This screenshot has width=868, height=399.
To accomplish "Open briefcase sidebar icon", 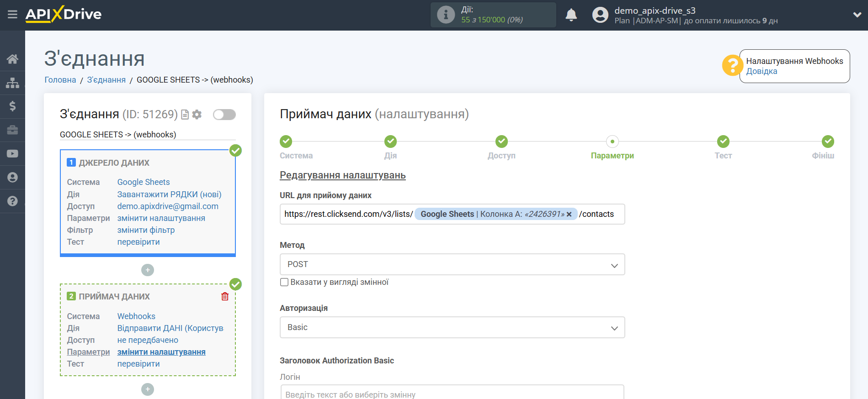I will [x=12, y=130].
